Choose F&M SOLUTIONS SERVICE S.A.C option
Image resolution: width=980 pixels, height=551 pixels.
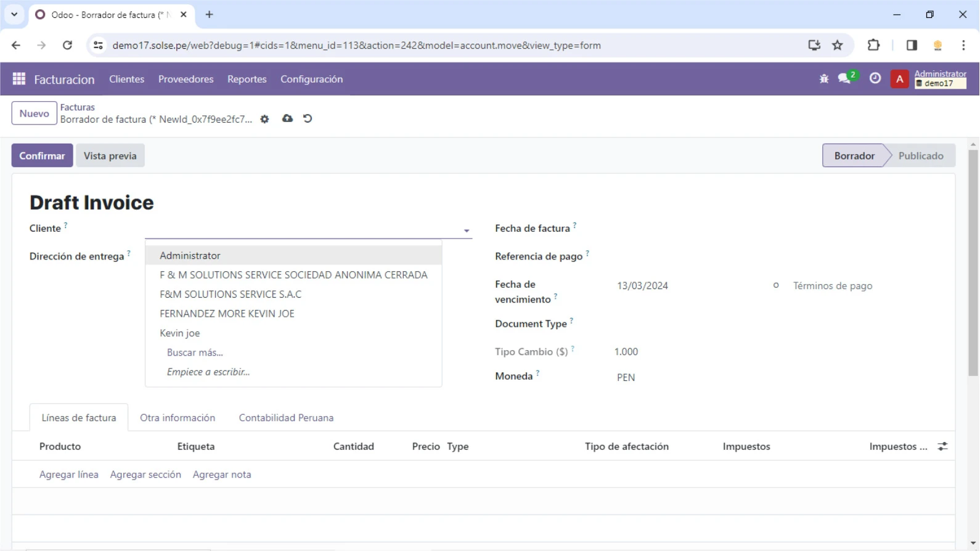231,294
